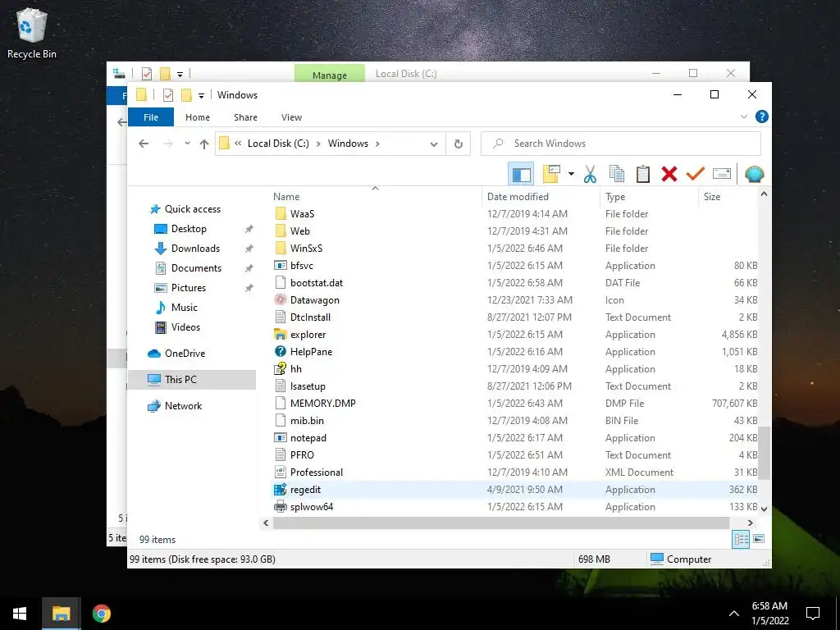Screen dimensions: 840x630
Task: Select Music in navigation pane
Action: 185,308
